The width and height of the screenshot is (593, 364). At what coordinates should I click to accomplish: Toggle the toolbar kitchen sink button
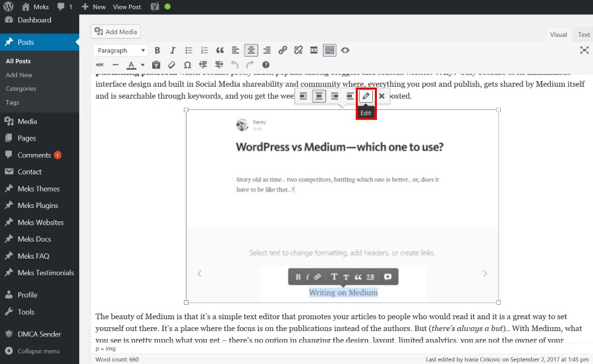(329, 50)
